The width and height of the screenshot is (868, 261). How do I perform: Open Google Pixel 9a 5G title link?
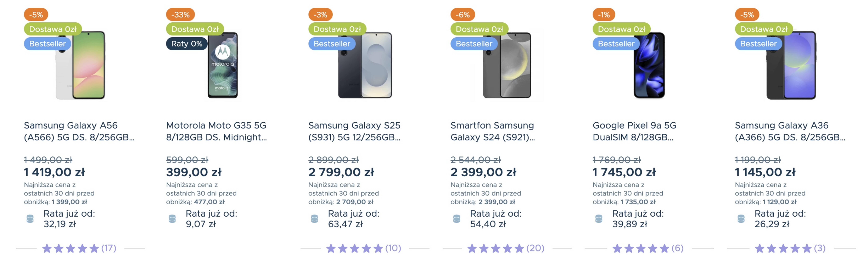(x=634, y=131)
